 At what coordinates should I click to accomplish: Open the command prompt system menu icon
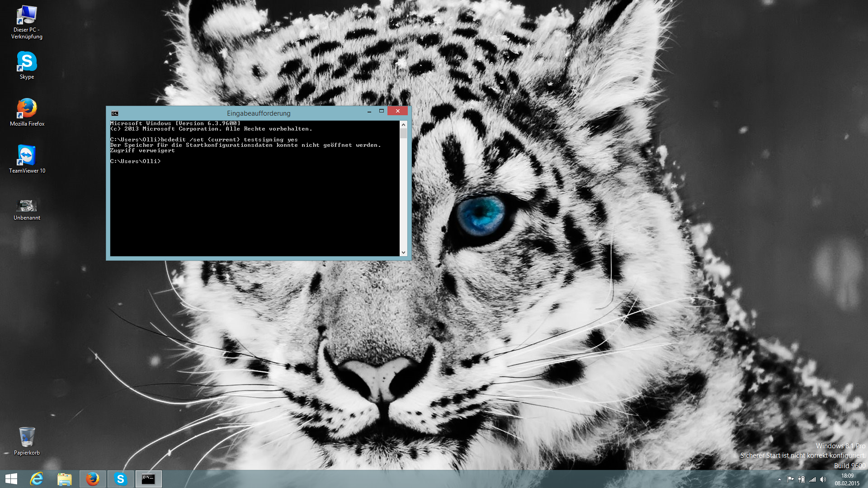(115, 113)
